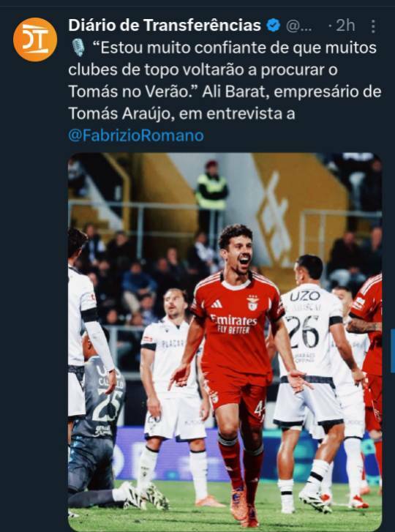The width and height of the screenshot is (395, 532).
Task: Click the 2h post timestamp
Action: pyautogui.click(x=345, y=26)
